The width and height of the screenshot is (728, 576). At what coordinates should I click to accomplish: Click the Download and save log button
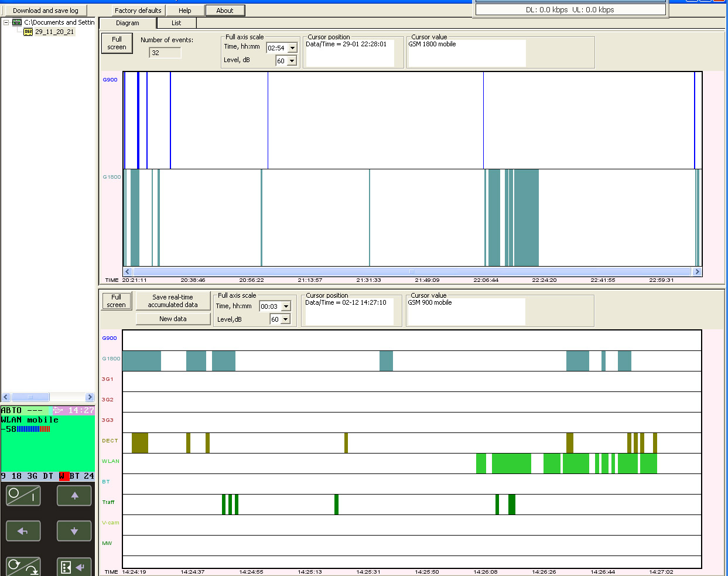pos(45,11)
